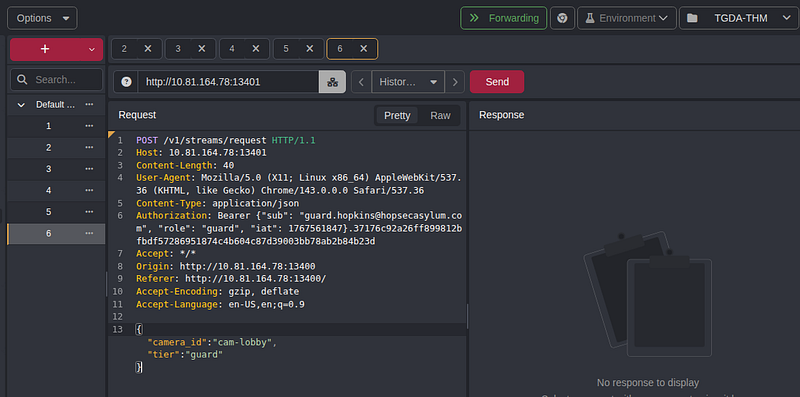Image resolution: width=800 pixels, height=397 pixels.
Task: Open more options for Default collection
Action: pyautogui.click(x=89, y=104)
